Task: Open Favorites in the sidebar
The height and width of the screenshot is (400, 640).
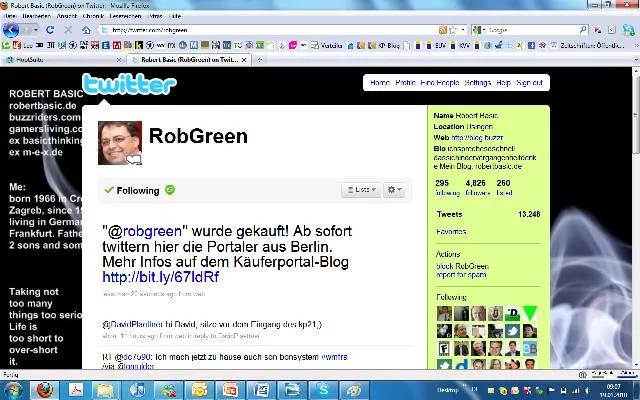Action: 451,231
